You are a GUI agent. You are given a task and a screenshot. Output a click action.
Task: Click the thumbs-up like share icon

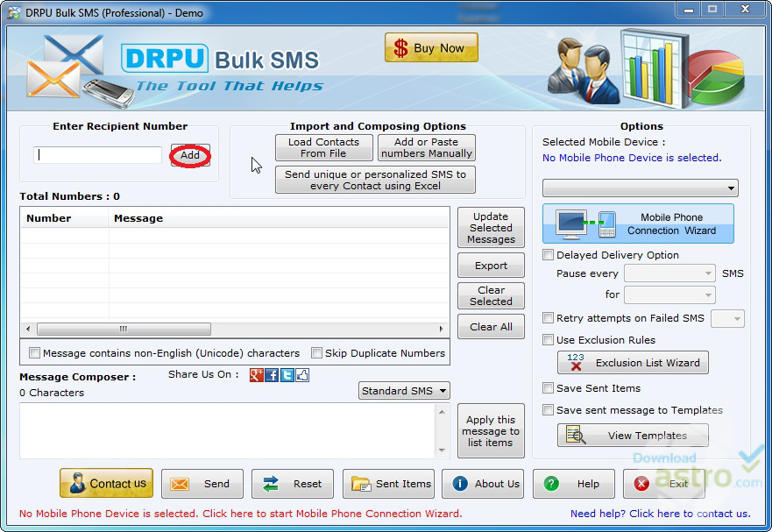(x=302, y=375)
